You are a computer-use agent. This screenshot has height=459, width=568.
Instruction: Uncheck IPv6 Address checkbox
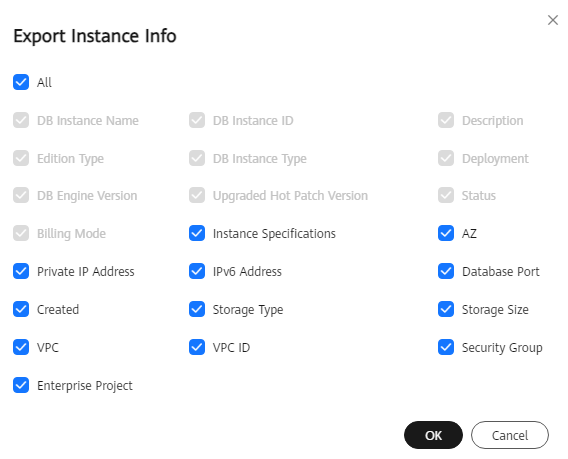click(197, 271)
